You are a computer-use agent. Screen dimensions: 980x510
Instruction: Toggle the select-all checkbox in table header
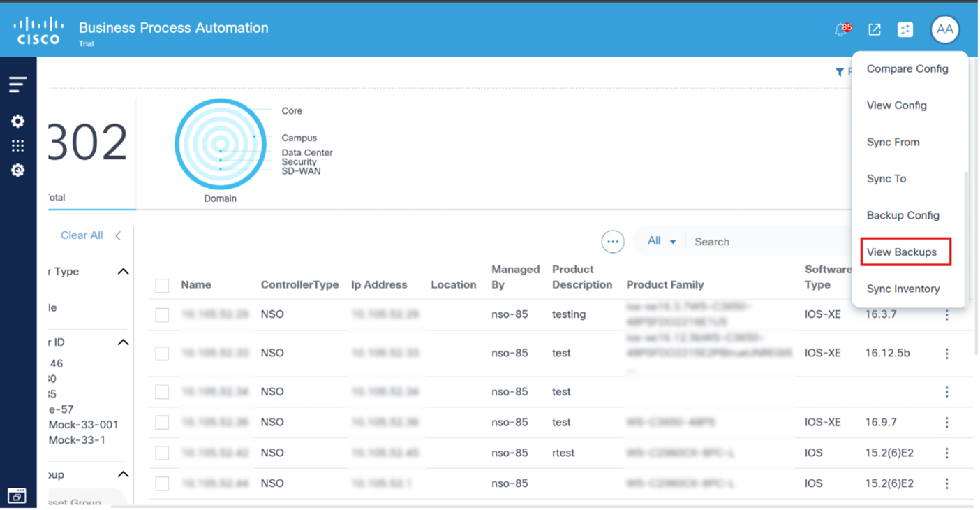tap(162, 285)
